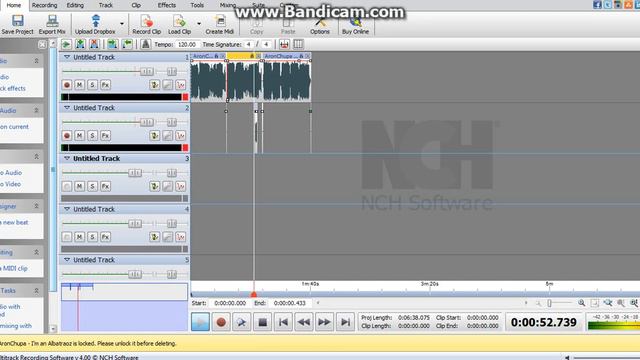Click the Facebook icon in top corner
This screenshot has height=360, width=640.
pyautogui.click(x=597, y=4)
